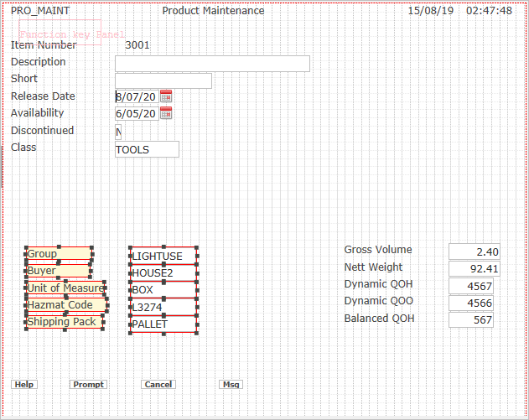
Task: Click the HOUSE2 field
Action: pos(163,273)
